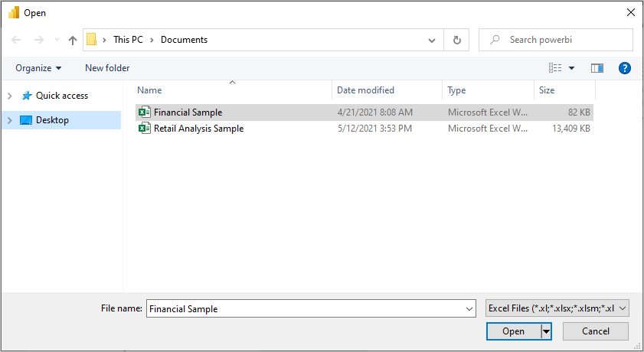Open the view options dropdown arrow
The image size is (644, 352).
[x=571, y=68]
